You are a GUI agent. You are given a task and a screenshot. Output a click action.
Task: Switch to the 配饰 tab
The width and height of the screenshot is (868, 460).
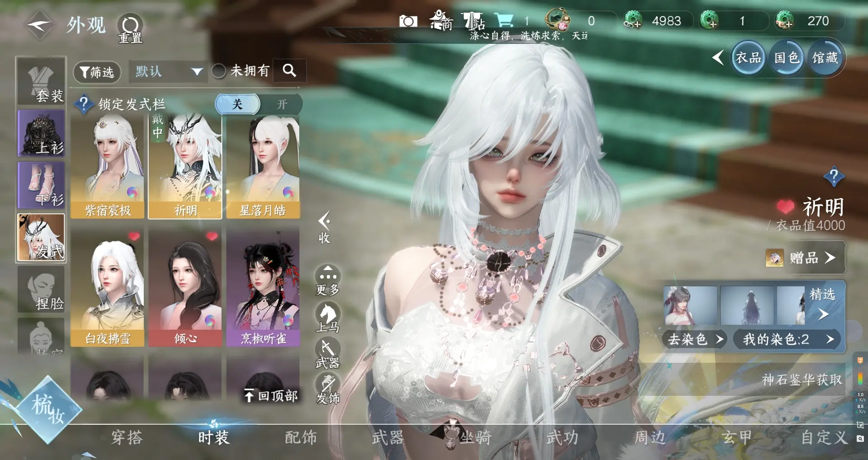tap(301, 437)
